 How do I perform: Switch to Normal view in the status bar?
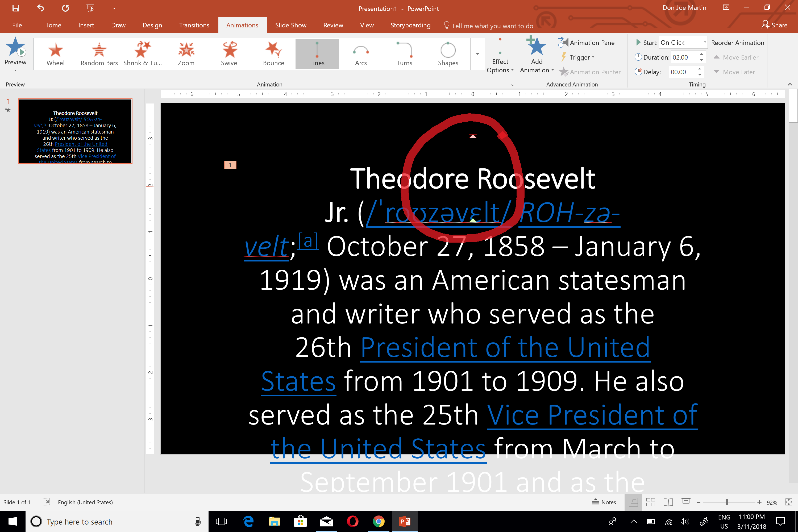[x=633, y=502]
